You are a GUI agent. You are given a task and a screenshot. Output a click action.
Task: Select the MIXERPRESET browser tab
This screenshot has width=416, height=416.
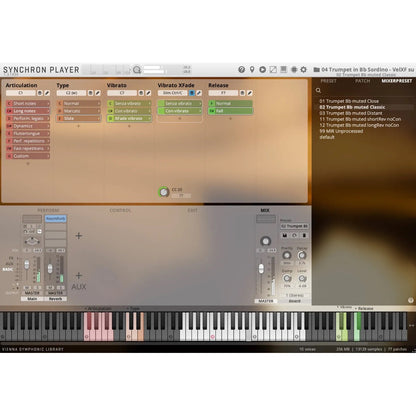point(397,81)
